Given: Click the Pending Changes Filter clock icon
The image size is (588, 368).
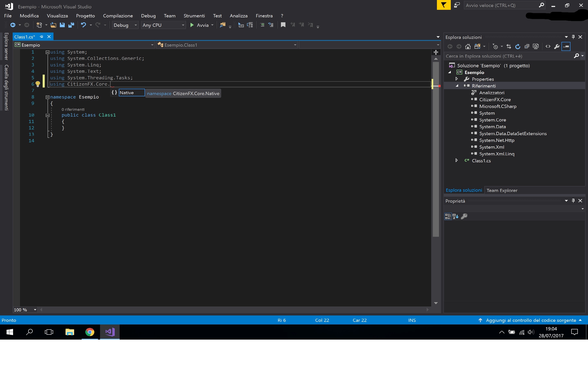Looking at the screenshot, I should 495,46.
